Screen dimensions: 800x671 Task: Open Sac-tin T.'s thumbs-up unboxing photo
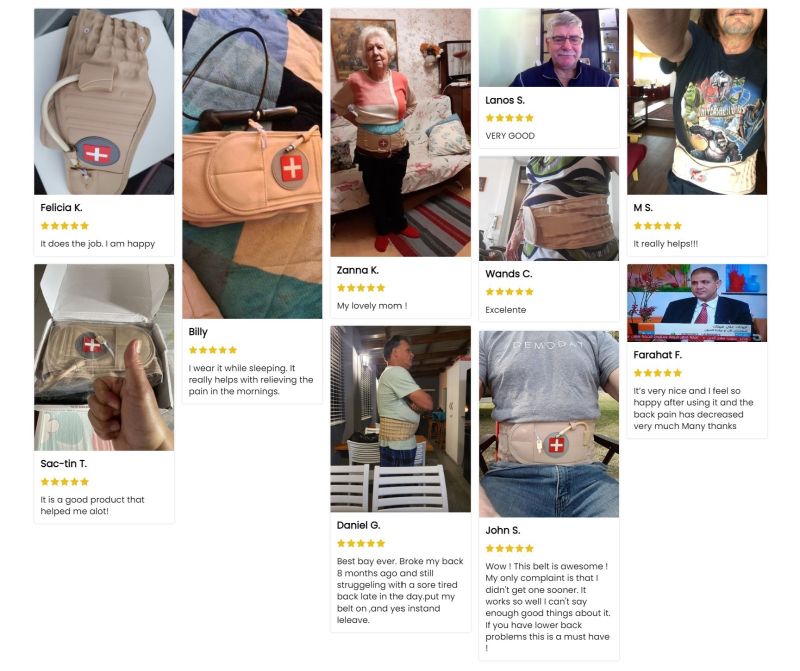[104, 357]
